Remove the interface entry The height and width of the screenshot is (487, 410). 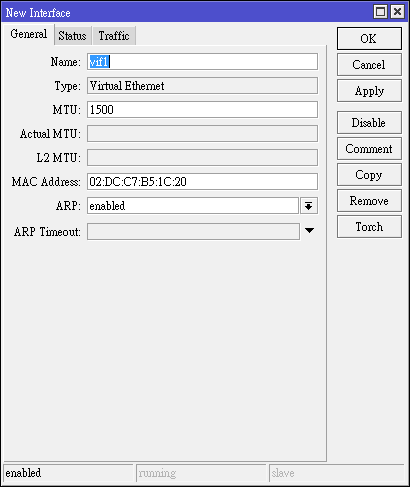point(369,201)
